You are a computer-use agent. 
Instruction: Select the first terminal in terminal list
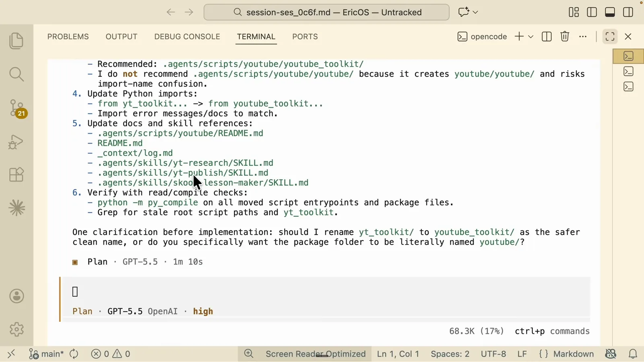point(628,56)
